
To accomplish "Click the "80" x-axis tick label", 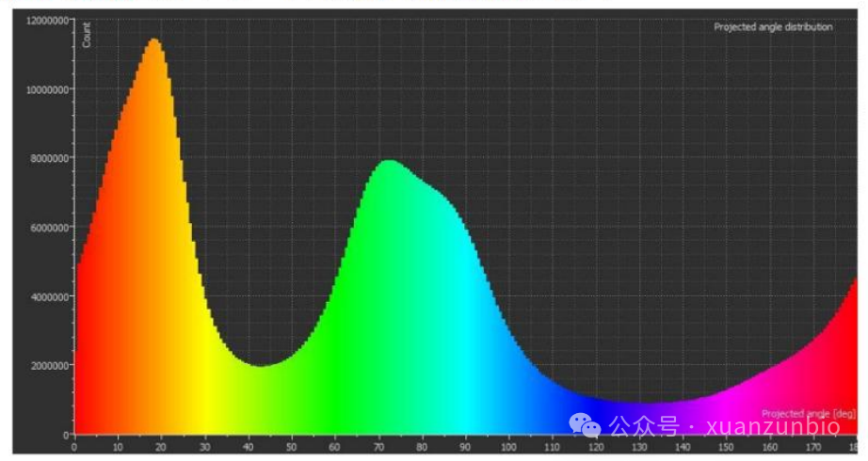I will (422, 447).
